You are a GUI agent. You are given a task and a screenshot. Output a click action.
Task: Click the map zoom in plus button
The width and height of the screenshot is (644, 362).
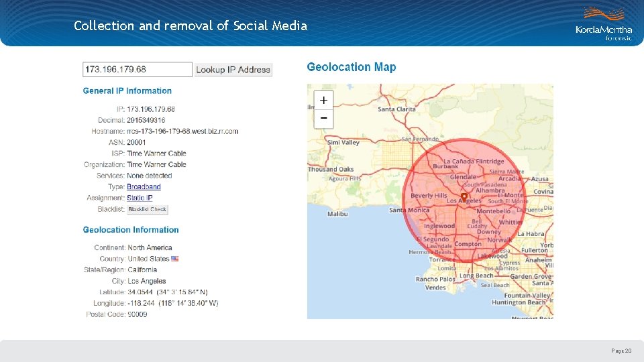coord(323,100)
